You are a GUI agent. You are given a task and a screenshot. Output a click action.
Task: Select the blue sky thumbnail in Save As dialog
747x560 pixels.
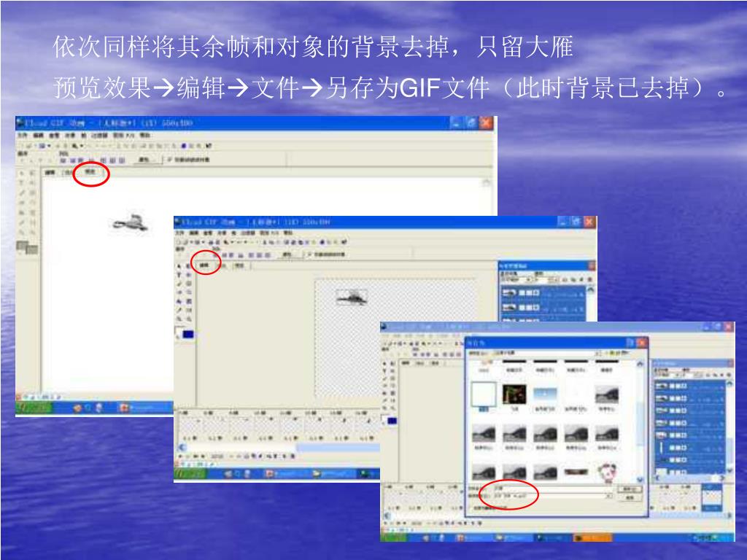(545, 395)
